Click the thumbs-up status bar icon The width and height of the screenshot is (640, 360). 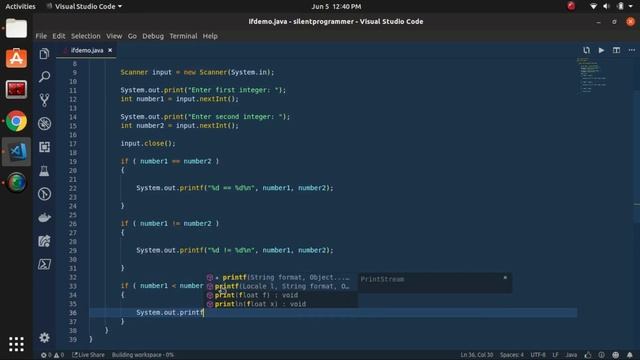click(x=588, y=355)
